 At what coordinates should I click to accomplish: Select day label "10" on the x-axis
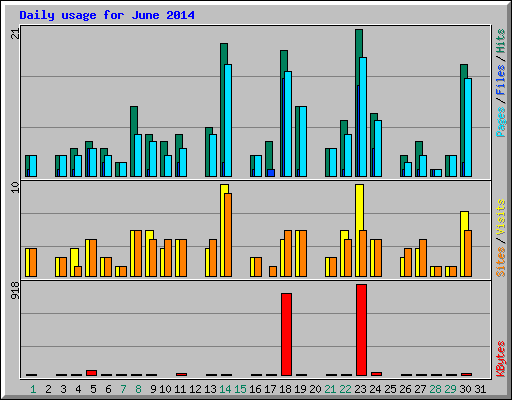coord(165,389)
